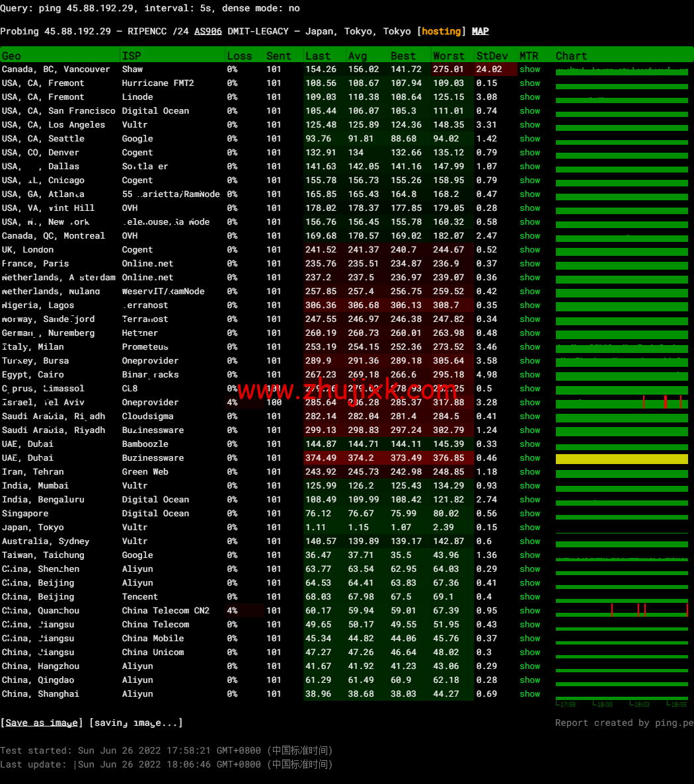Show MTR for Nigeria Lagos row
This screenshot has height=784, width=694.
point(529,305)
